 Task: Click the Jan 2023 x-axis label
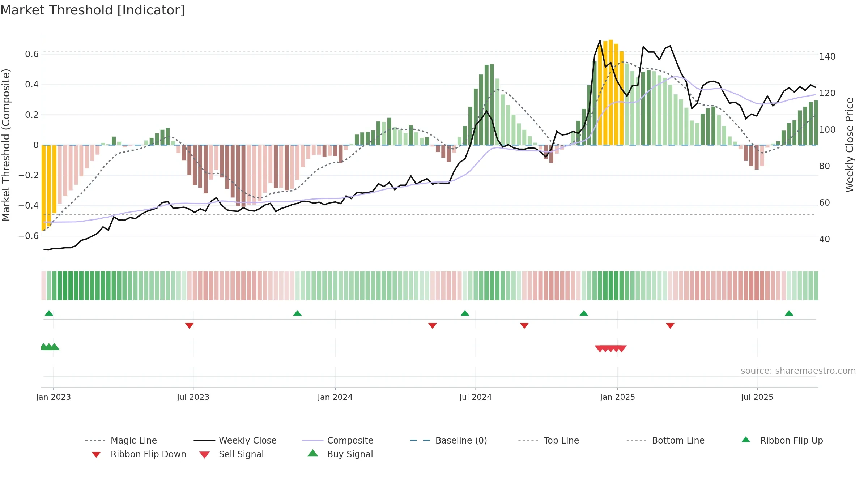54,397
